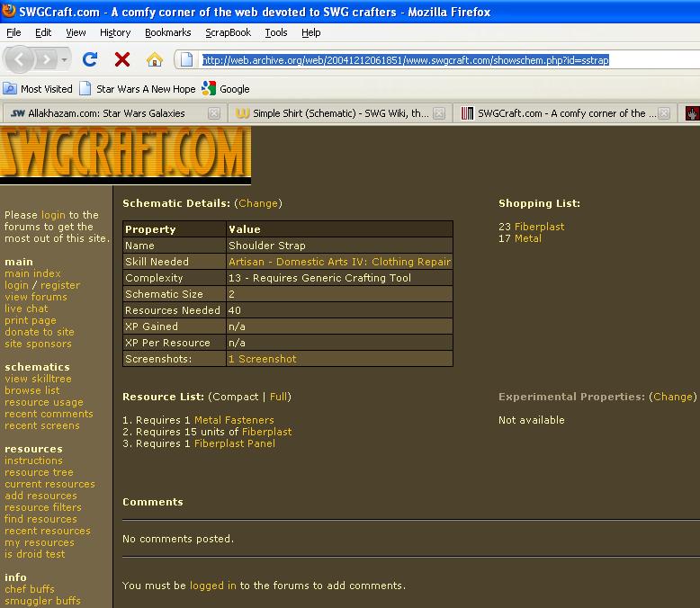
Task: Open the ScrapBook menu
Action: pyautogui.click(x=228, y=32)
